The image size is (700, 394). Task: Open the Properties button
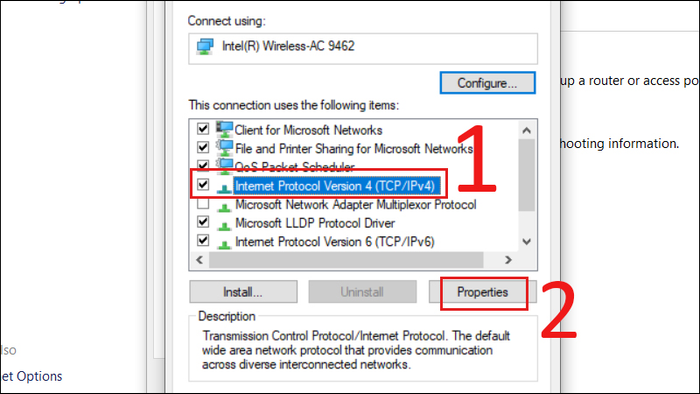pos(483,292)
